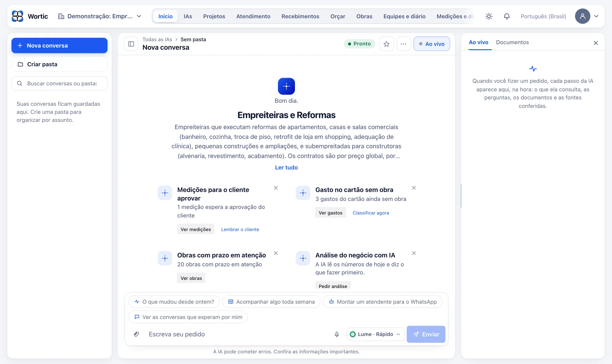The width and height of the screenshot is (612, 364).
Task: Open the Português (Brasil) language selector
Action: pos(543,16)
